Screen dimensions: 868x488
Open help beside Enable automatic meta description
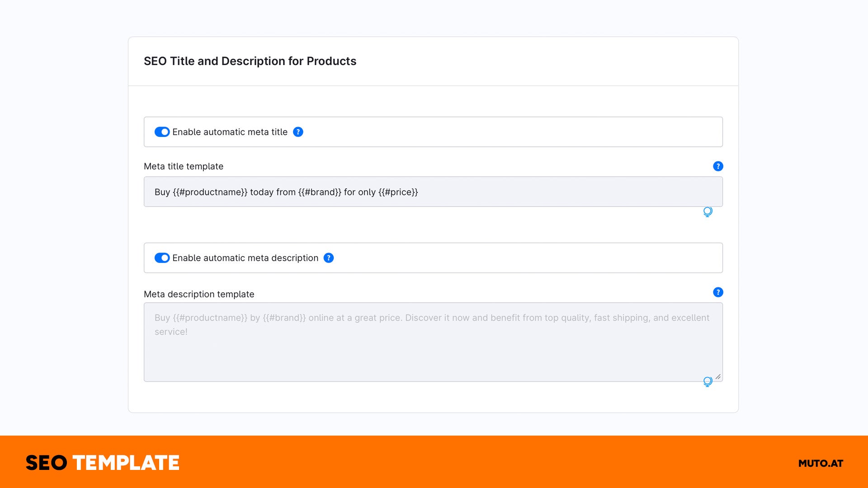coord(329,258)
